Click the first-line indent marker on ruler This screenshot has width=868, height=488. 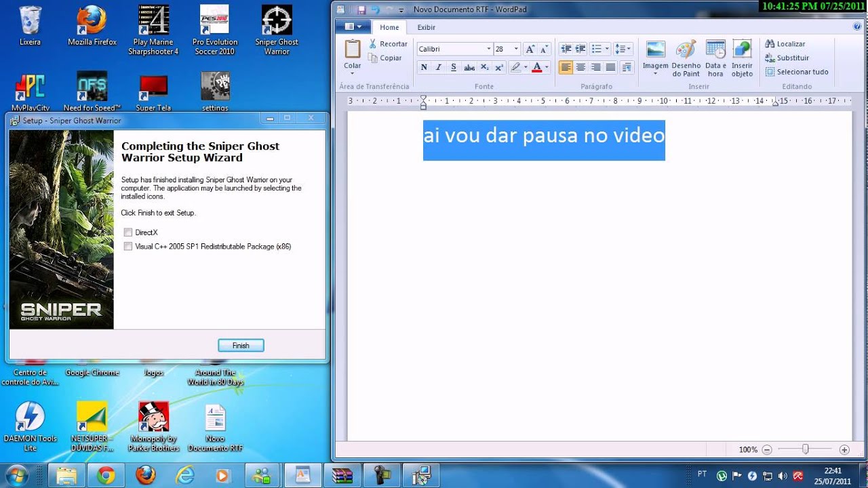click(x=423, y=98)
